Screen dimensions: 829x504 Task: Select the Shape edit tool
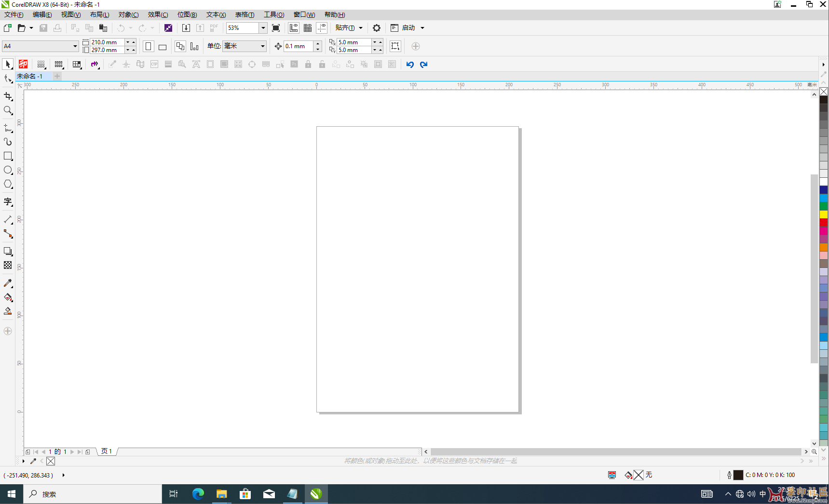click(x=8, y=79)
